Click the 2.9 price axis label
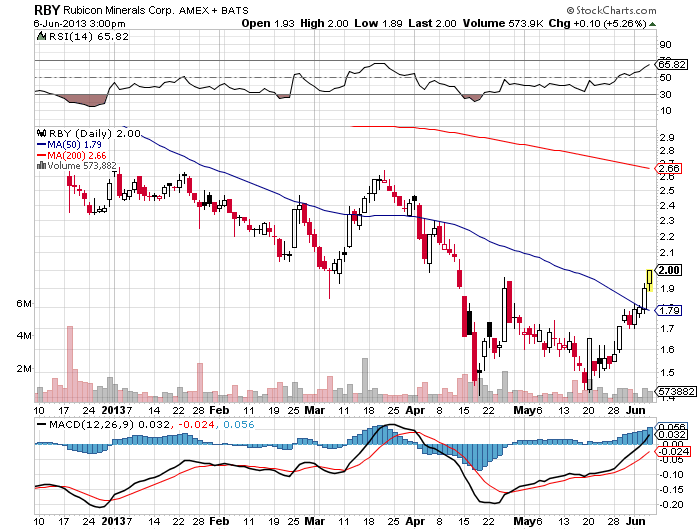The height and width of the screenshot is (530, 700). tap(667, 138)
